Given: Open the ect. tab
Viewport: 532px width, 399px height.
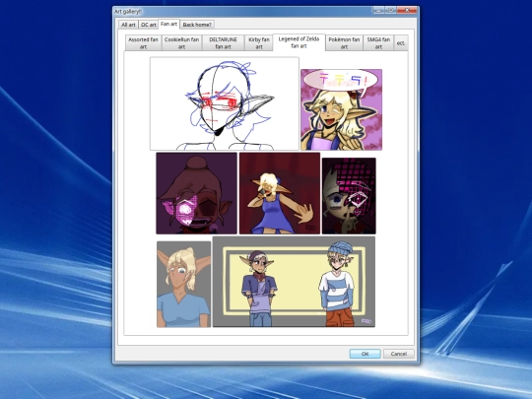Looking at the screenshot, I should [401, 43].
